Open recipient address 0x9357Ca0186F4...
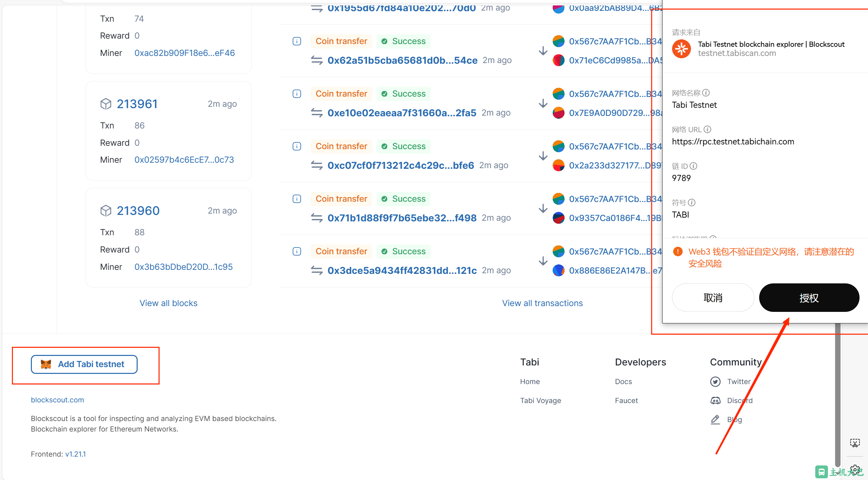The image size is (868, 480). tap(615, 218)
